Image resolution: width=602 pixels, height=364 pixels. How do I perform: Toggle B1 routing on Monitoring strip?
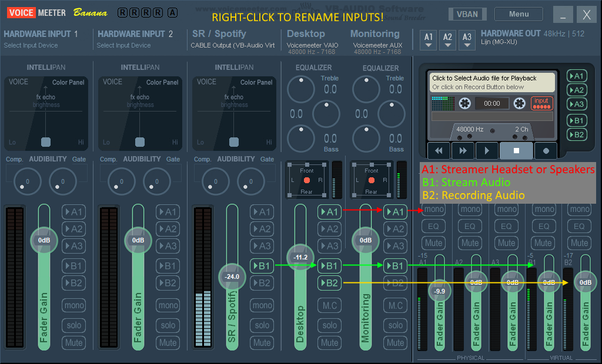396,266
